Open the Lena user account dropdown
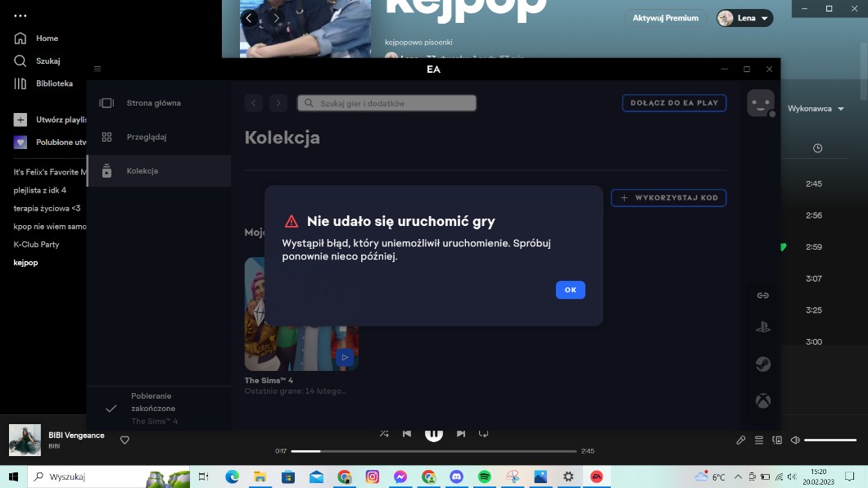This screenshot has height=488, width=868. (744, 18)
